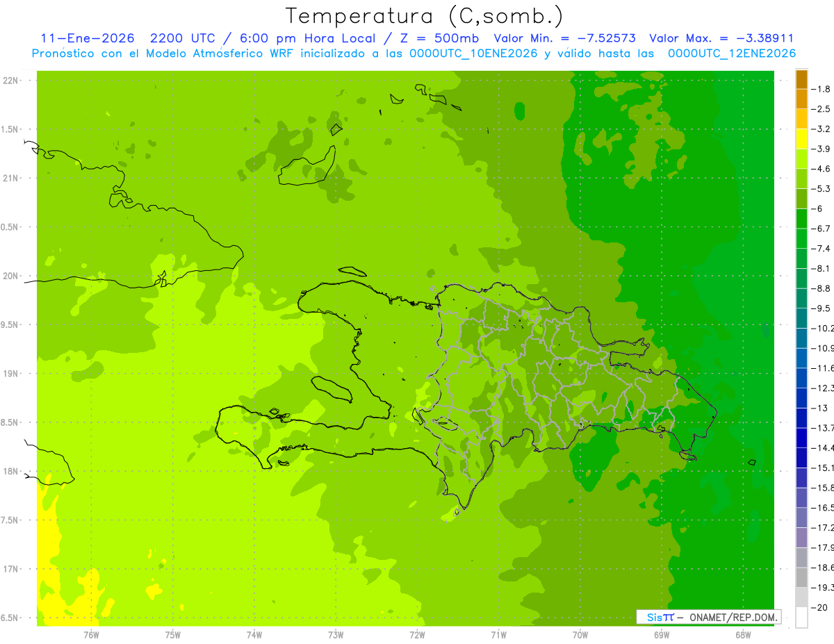Click the '-1.8' colorbar label
Image resolution: width=834 pixels, height=644 pixels.
[821, 89]
